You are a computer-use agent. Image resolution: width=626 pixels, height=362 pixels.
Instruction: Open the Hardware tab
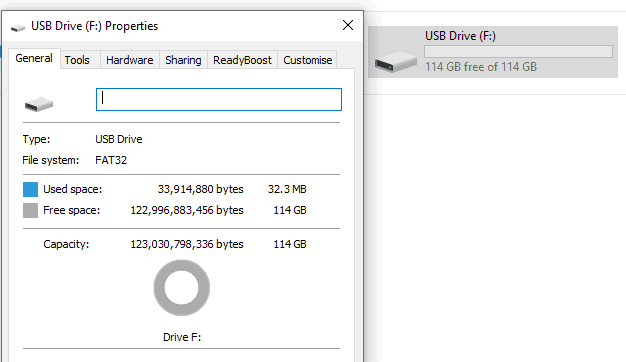click(129, 60)
